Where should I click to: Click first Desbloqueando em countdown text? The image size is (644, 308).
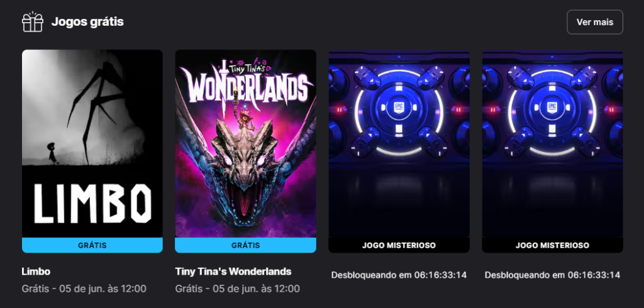pyautogui.click(x=399, y=275)
